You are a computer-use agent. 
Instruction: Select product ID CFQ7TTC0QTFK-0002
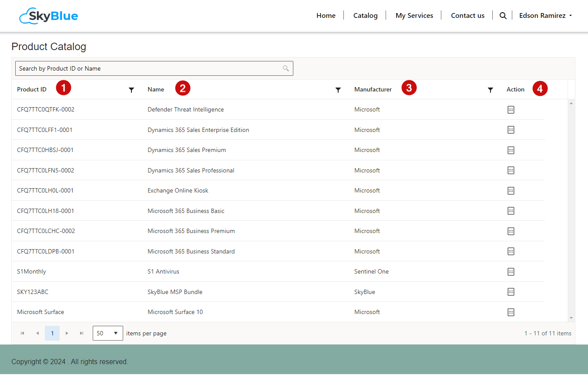pos(46,110)
